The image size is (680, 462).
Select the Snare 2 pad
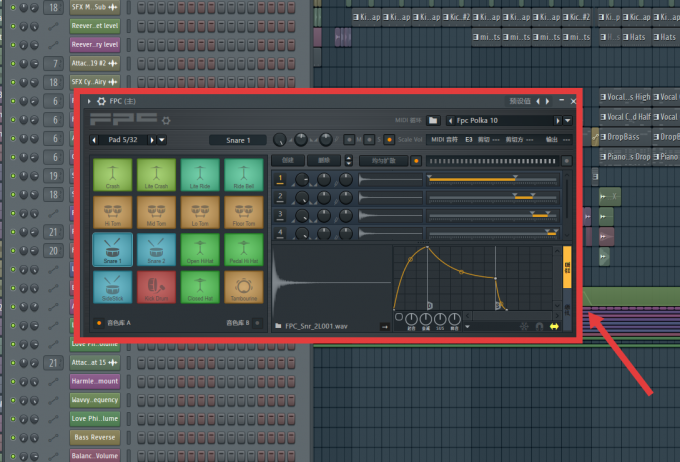[156, 249]
